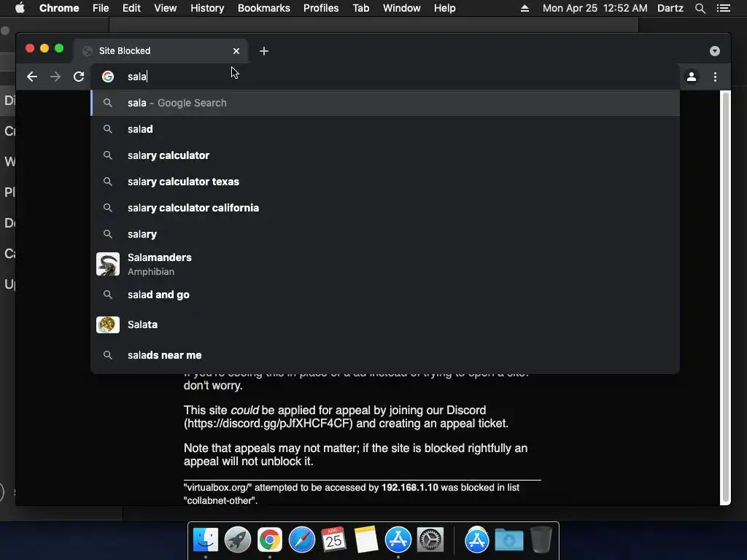Screen dimensions: 747x560
Task: Go back with the Chrome back arrow
Action: pos(32,77)
